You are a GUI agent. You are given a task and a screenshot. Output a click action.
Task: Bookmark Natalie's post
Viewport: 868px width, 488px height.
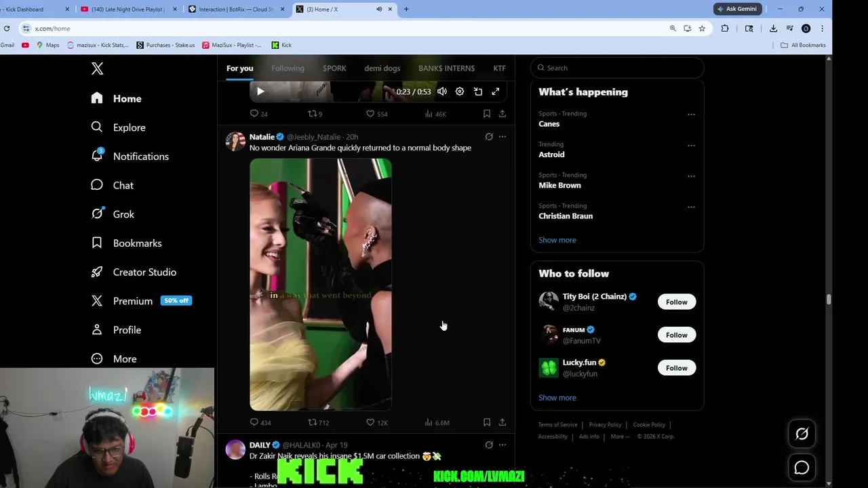point(487,422)
